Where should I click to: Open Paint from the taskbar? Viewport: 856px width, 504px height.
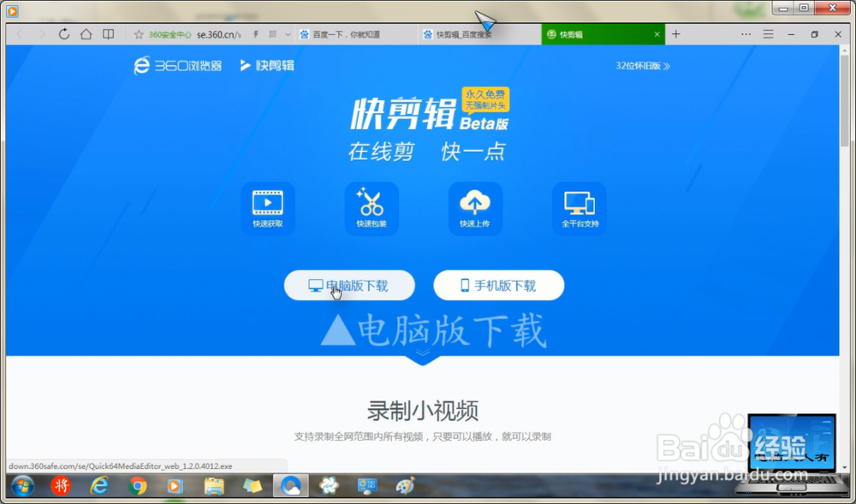405,485
